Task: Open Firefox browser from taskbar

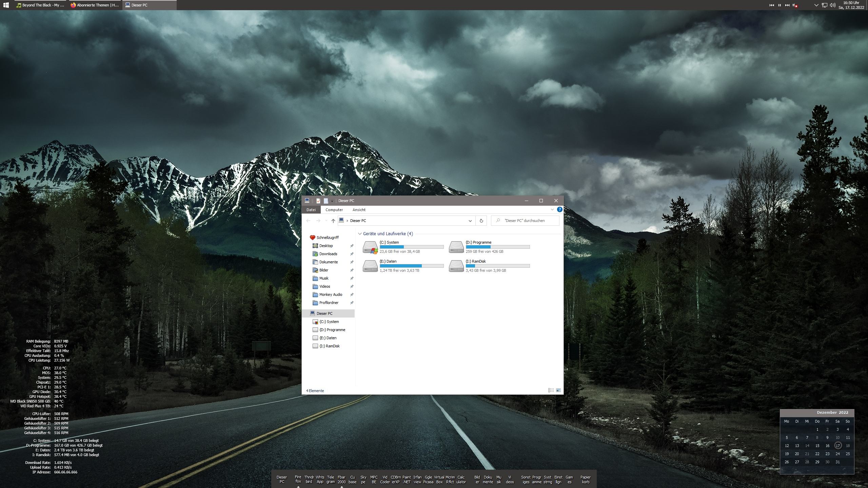Action: 297,479
